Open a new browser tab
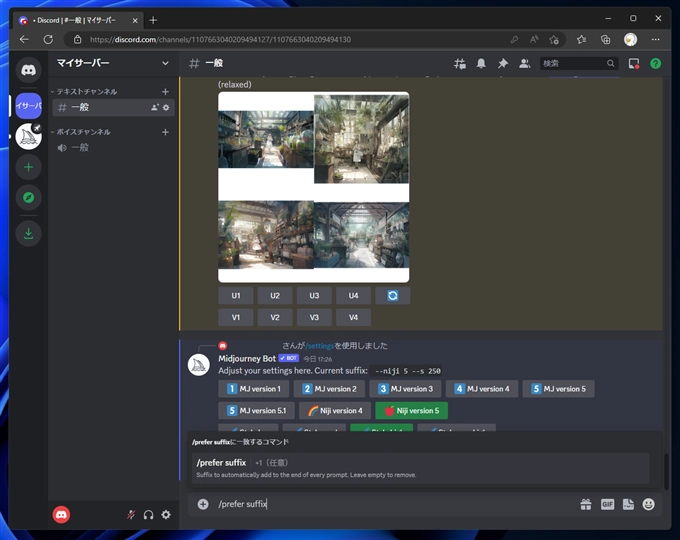 point(153,20)
